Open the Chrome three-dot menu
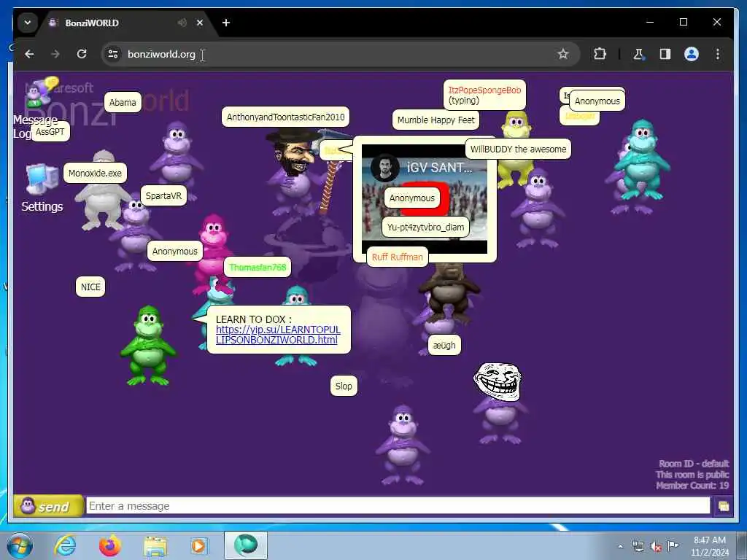 (718, 54)
